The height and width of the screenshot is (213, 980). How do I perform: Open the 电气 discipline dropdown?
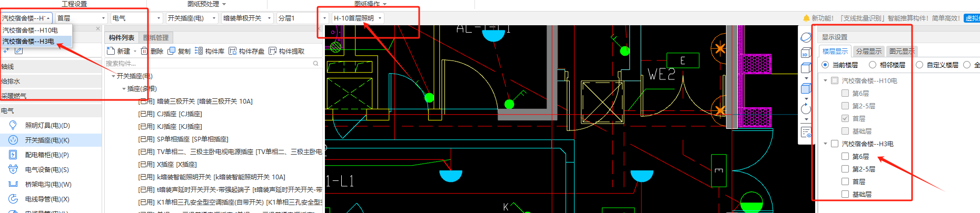pos(136,18)
